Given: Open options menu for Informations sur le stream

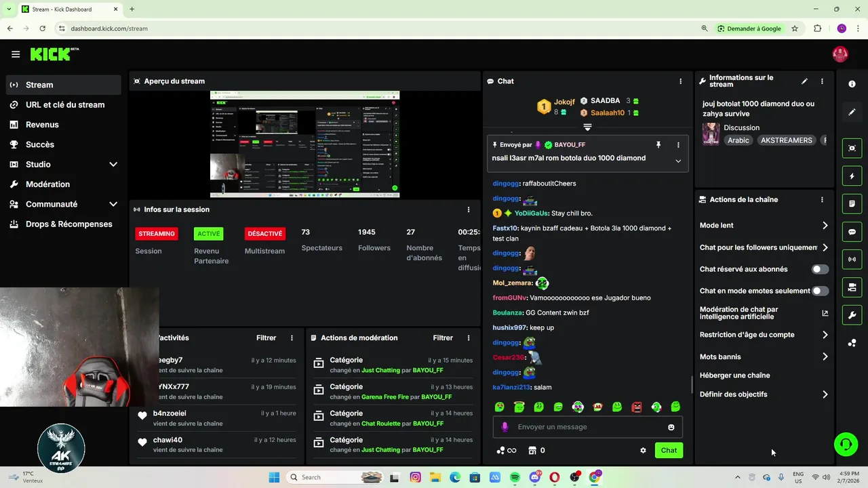Looking at the screenshot, I should (x=822, y=81).
